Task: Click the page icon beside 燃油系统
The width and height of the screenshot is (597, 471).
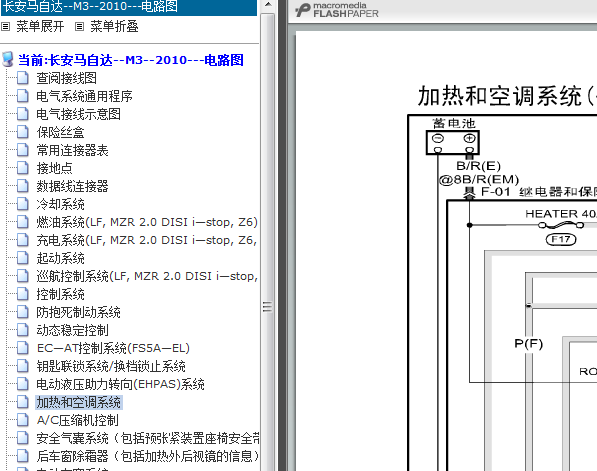Action: tap(23, 222)
